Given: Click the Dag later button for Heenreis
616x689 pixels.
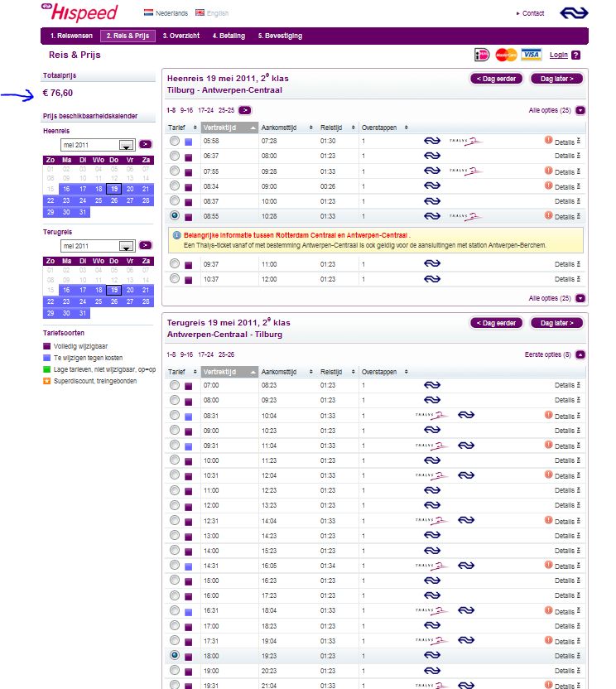Looking at the screenshot, I should point(556,79).
